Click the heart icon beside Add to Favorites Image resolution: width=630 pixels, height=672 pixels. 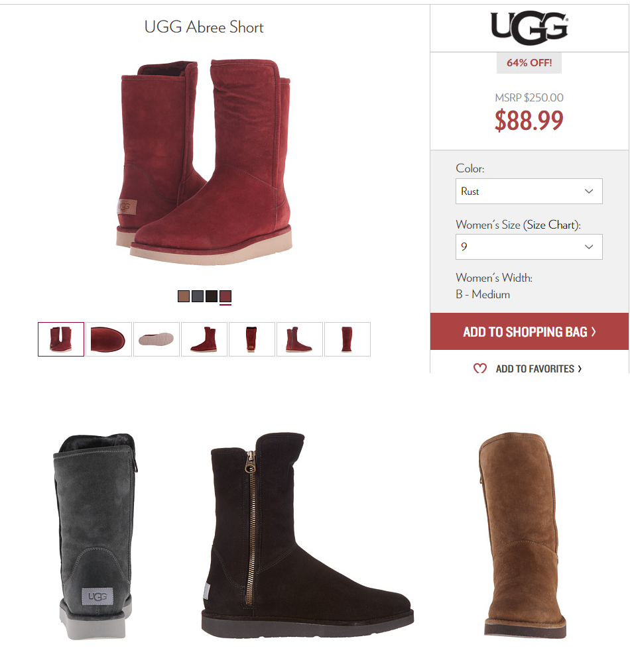tap(480, 368)
